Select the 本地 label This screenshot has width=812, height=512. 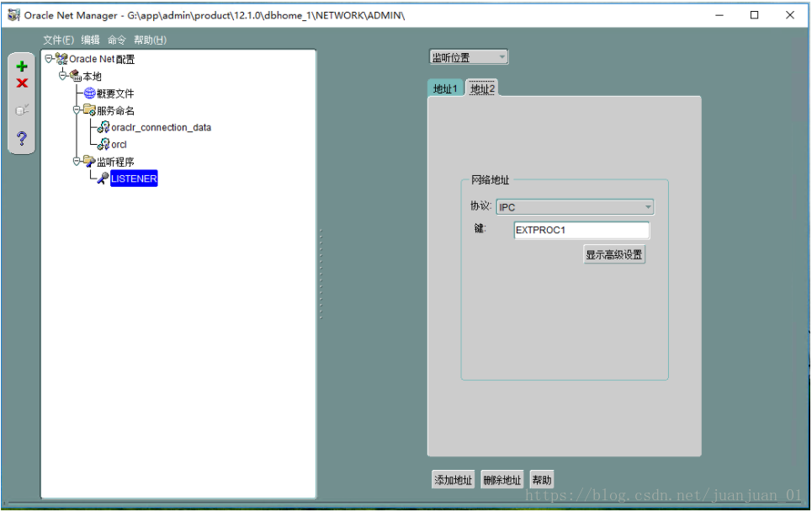tap(93, 77)
